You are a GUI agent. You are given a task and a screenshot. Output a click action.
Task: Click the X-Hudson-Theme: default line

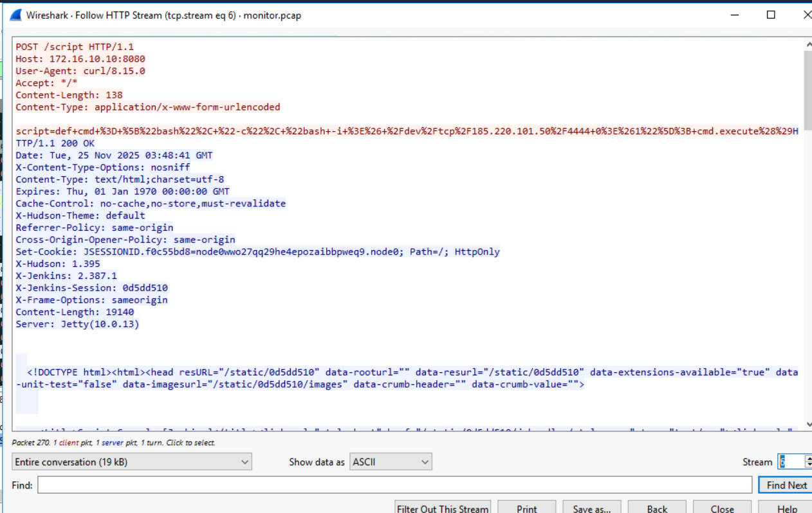pos(80,215)
